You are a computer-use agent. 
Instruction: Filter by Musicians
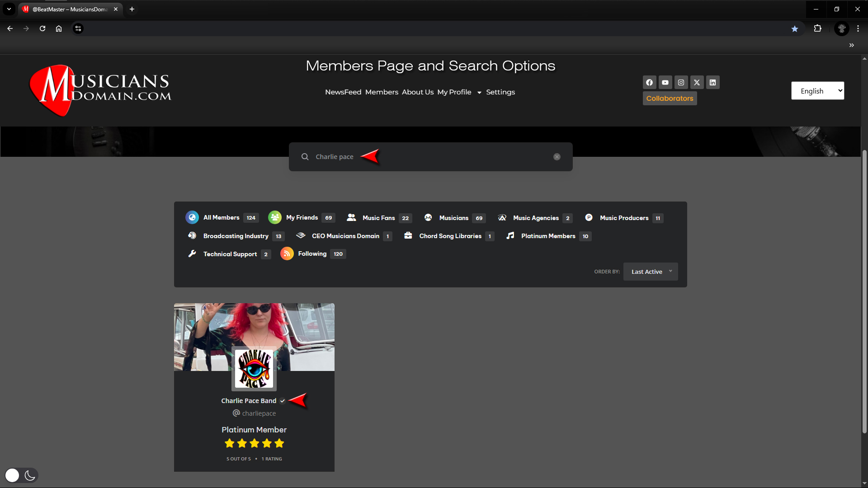454,218
